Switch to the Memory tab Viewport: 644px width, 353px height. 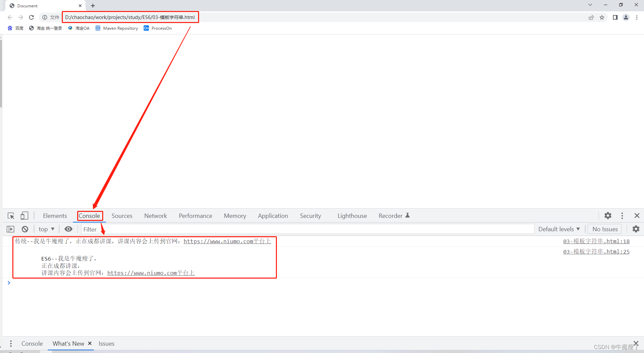click(235, 216)
